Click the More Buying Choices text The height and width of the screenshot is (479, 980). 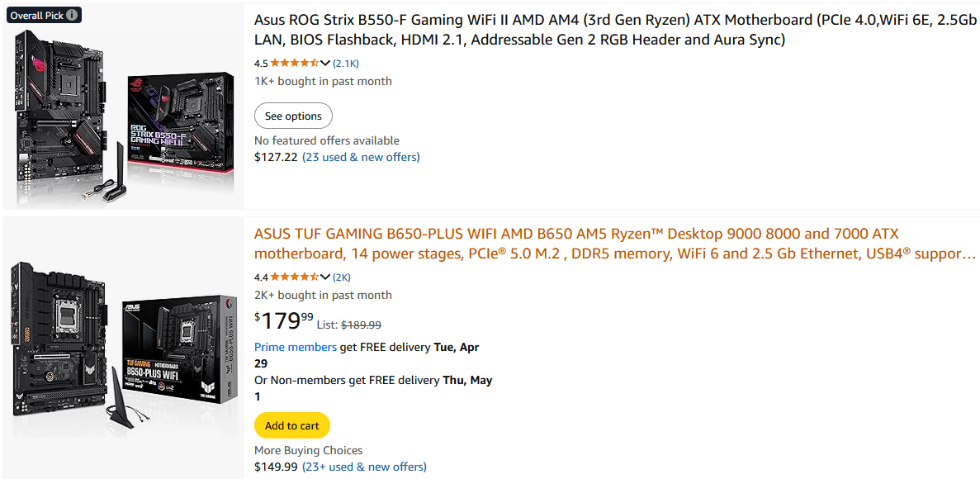(x=308, y=450)
